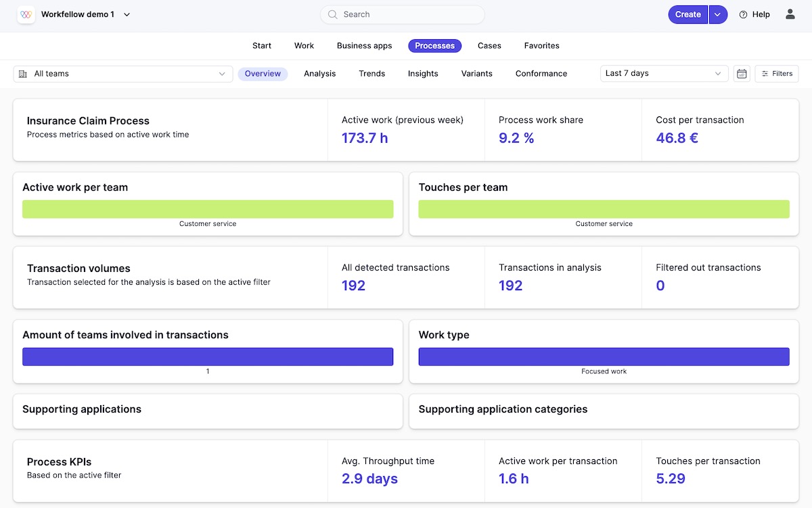Open the Last 7 days date range dropdown

click(663, 73)
